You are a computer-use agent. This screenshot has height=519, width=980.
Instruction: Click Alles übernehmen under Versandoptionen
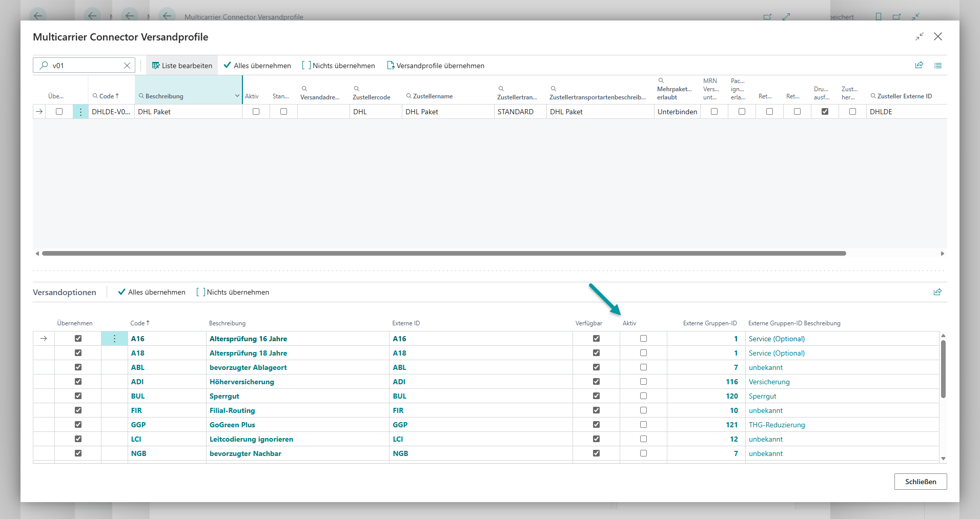(x=152, y=292)
